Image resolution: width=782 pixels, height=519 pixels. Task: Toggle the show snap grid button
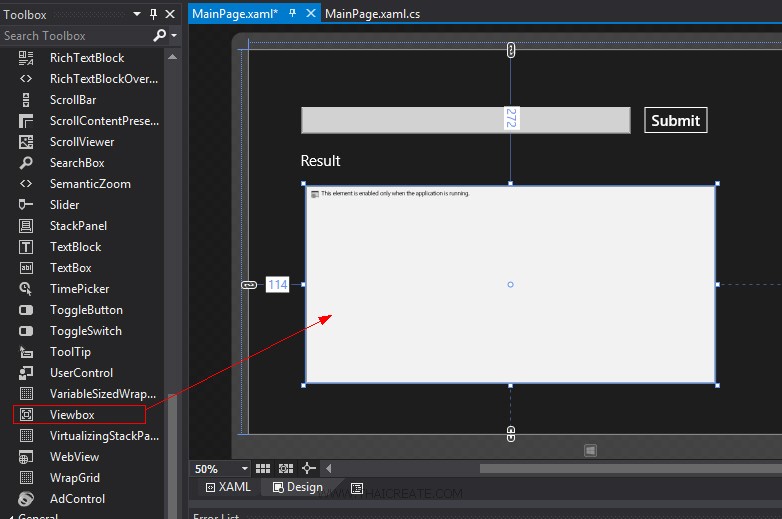coord(263,468)
